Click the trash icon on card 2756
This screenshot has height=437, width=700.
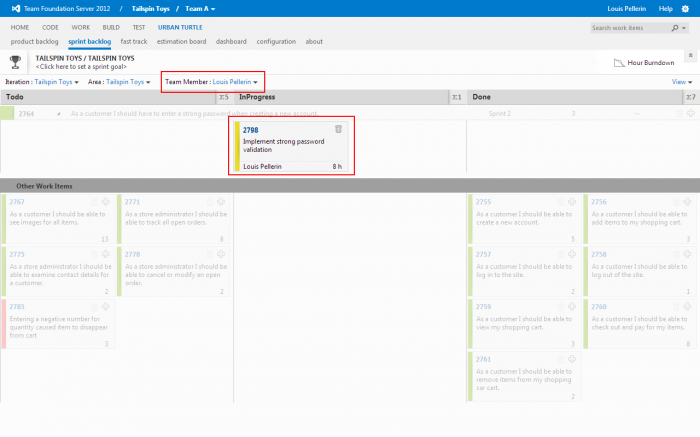[x=676, y=202]
